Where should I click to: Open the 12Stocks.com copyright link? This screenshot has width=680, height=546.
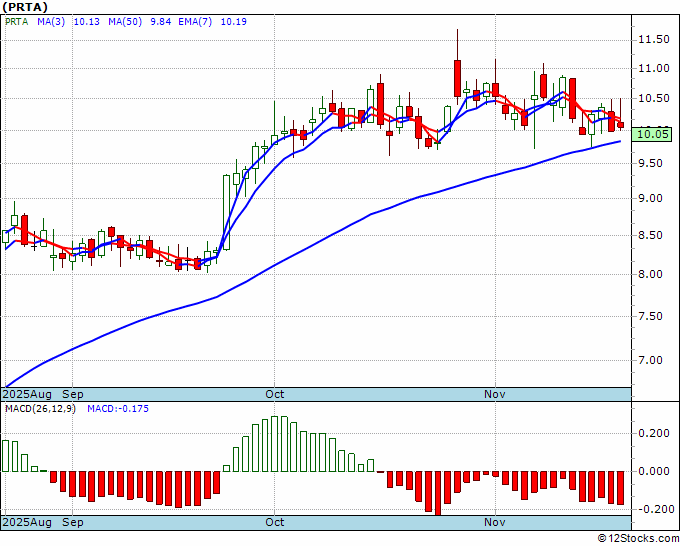pyautogui.click(x=638, y=539)
